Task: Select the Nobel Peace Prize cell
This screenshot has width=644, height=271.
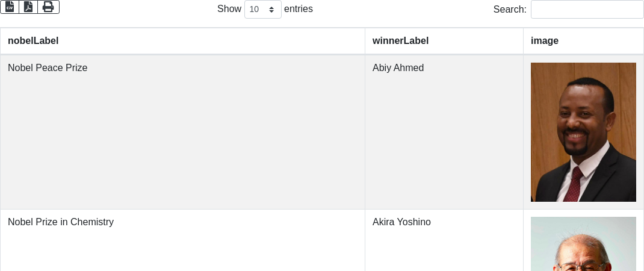Action: click(x=48, y=68)
